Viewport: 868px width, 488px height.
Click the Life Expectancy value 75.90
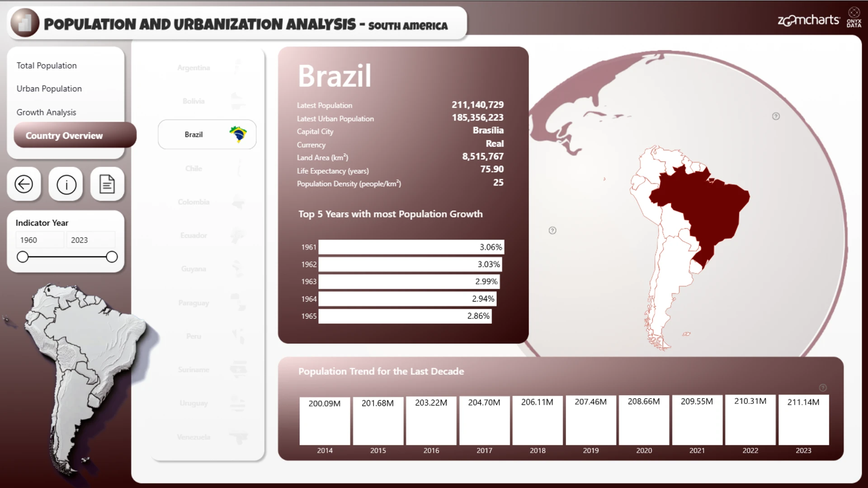[x=492, y=169]
